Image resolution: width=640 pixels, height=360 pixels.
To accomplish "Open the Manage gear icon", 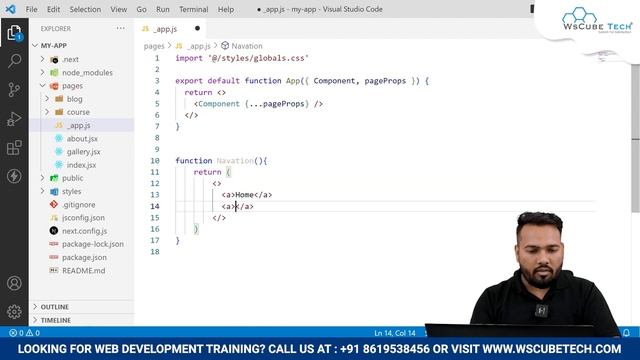I will click(x=14, y=311).
